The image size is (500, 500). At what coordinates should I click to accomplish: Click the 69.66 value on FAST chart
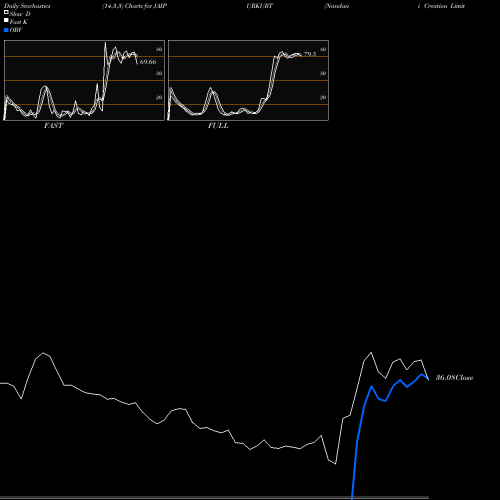[148, 62]
